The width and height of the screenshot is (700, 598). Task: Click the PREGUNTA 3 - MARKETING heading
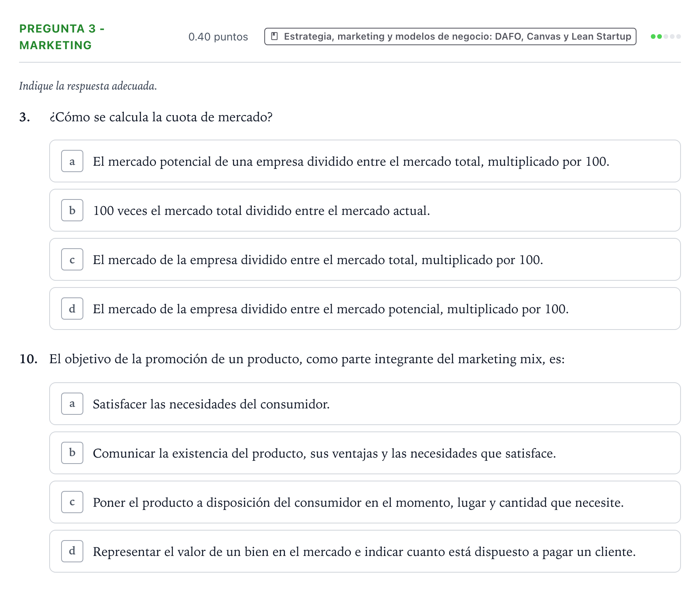pos(62,37)
